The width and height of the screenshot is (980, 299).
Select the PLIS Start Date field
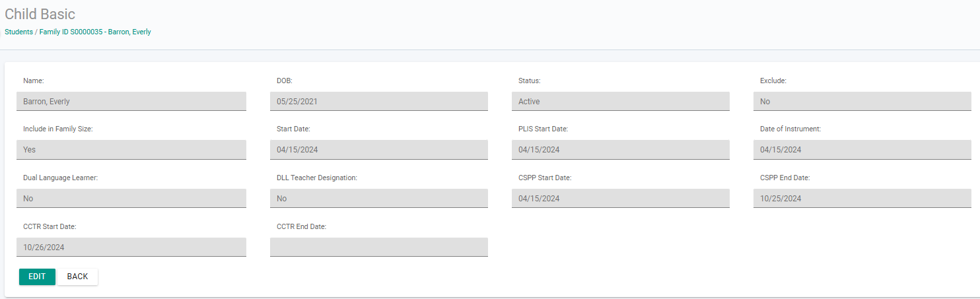tap(621, 150)
